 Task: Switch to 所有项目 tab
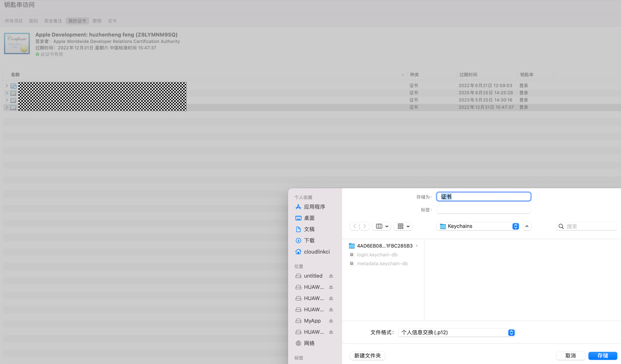point(14,21)
